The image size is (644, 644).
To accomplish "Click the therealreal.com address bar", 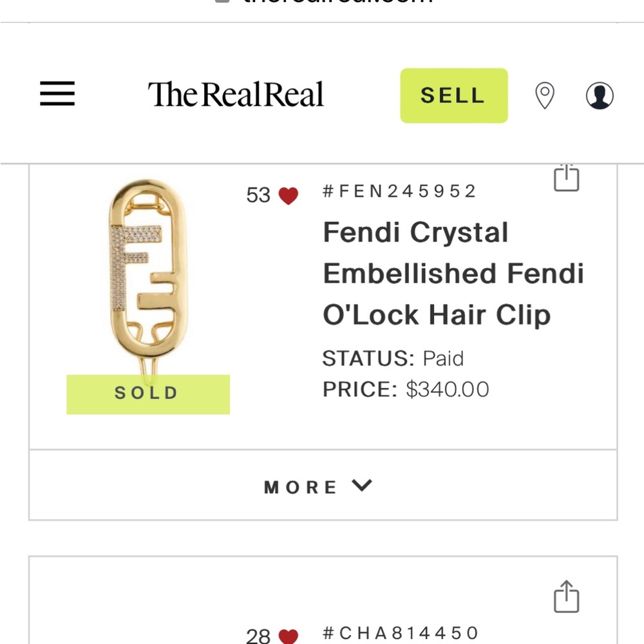I will (x=322, y=3).
